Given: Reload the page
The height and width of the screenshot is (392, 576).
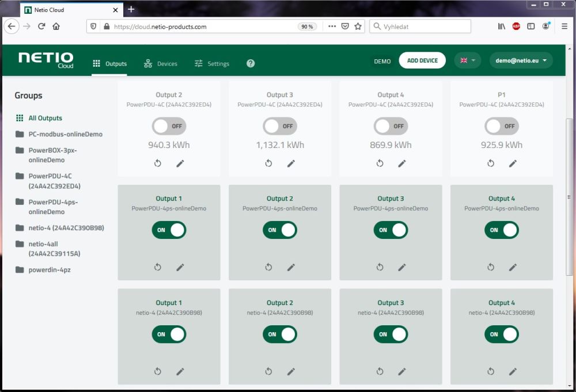Looking at the screenshot, I should point(41,26).
